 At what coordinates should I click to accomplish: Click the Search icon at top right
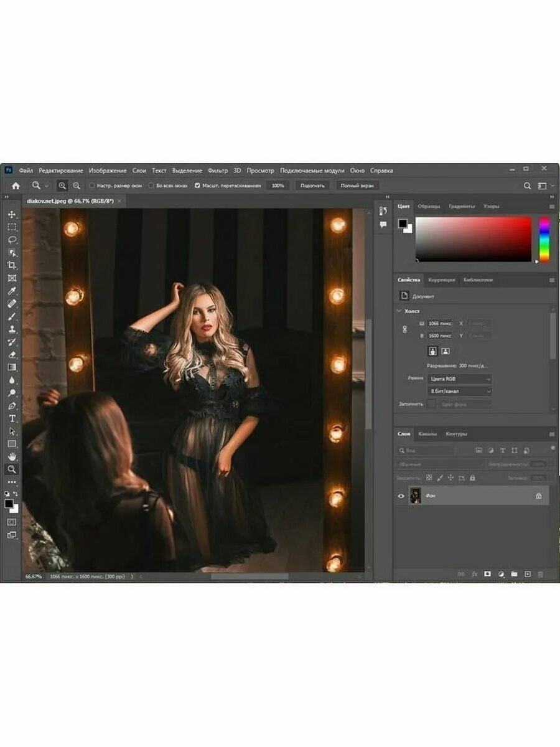coord(527,186)
